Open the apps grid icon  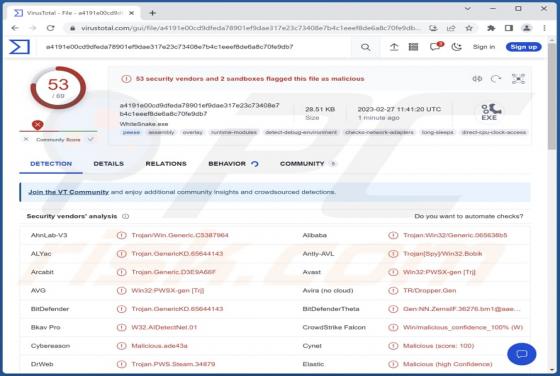click(x=413, y=47)
